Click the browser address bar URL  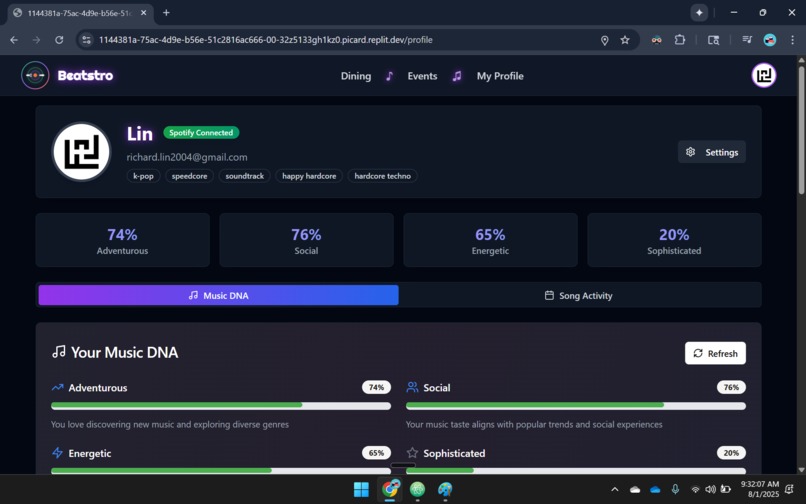coord(265,40)
